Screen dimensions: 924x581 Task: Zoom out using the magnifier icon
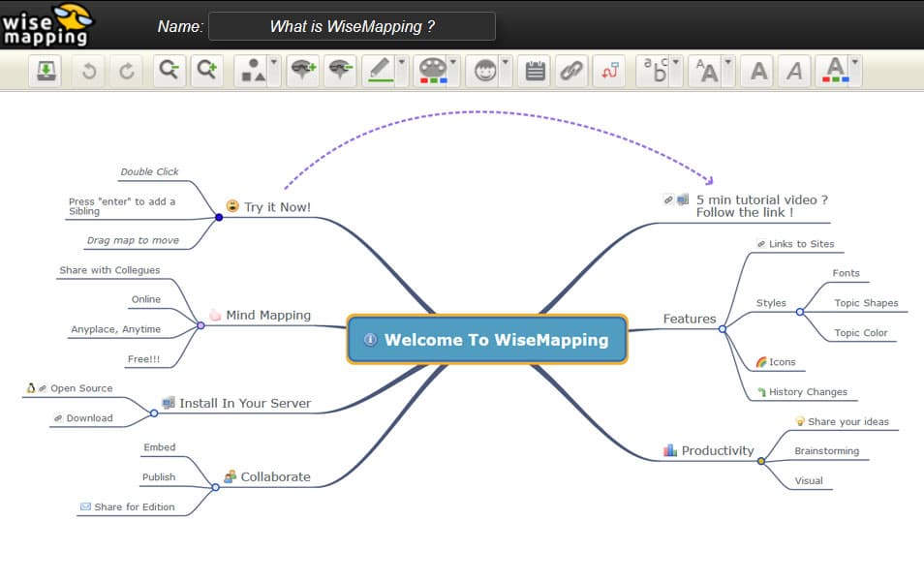(167, 71)
